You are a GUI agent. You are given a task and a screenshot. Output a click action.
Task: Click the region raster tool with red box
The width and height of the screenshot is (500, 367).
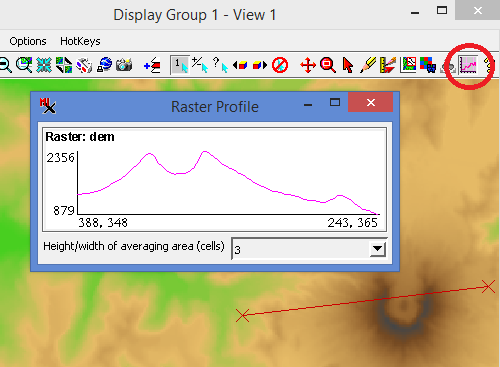pos(408,65)
